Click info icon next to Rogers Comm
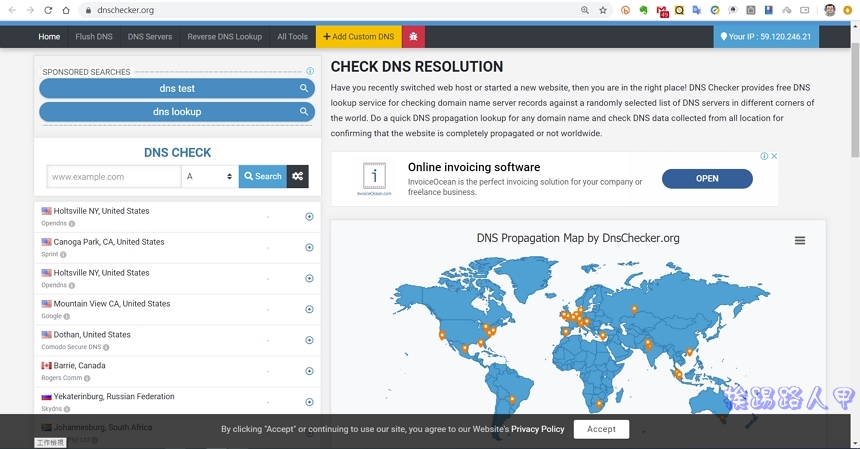Image resolution: width=860 pixels, height=449 pixels. pyautogui.click(x=87, y=378)
